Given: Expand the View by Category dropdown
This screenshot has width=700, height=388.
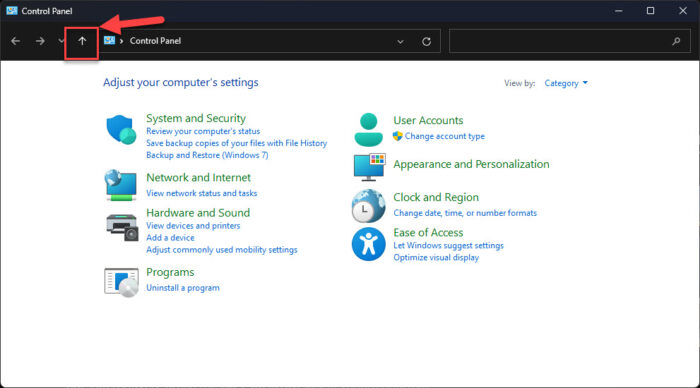Looking at the screenshot, I should pos(566,83).
